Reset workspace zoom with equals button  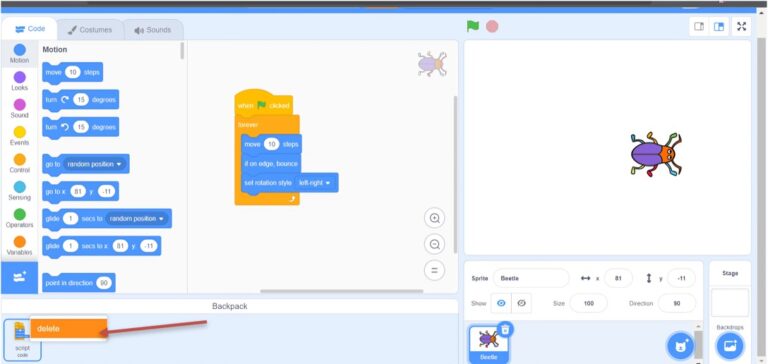pos(434,270)
